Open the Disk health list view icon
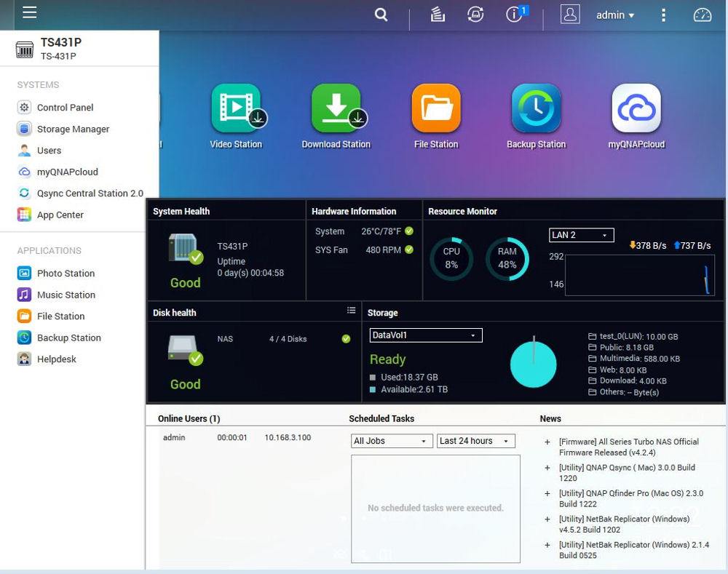 click(x=352, y=311)
